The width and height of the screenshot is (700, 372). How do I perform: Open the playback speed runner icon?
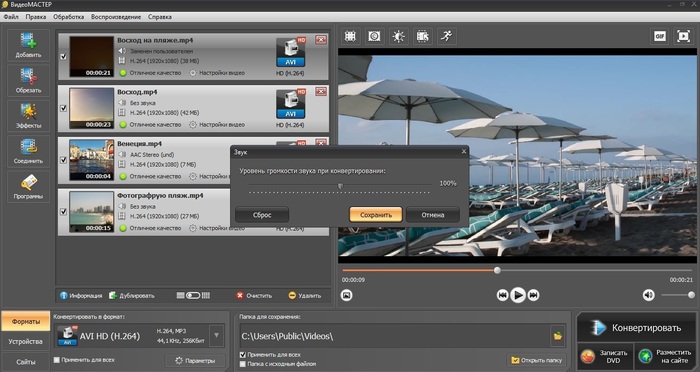pos(446,36)
